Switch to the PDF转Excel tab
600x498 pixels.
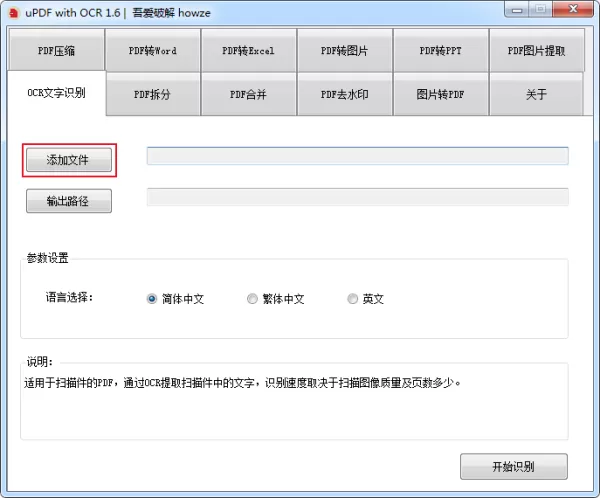coord(249,50)
